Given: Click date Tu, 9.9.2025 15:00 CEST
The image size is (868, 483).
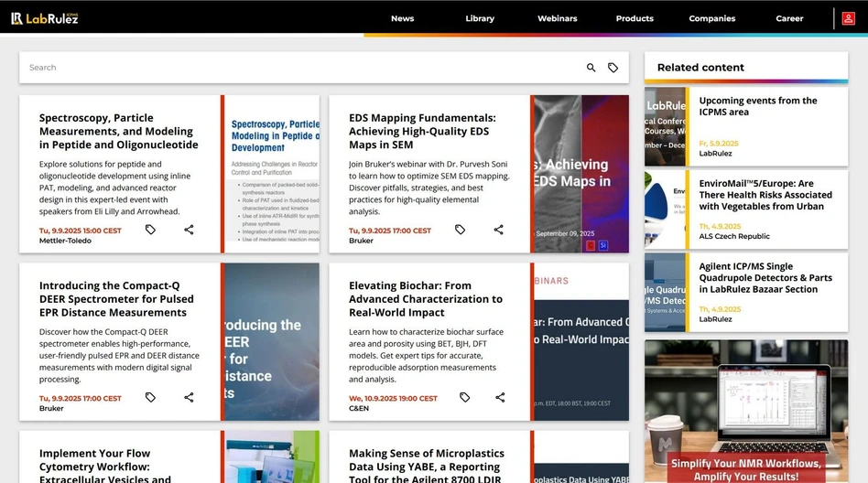Looking at the screenshot, I should 81,231.
